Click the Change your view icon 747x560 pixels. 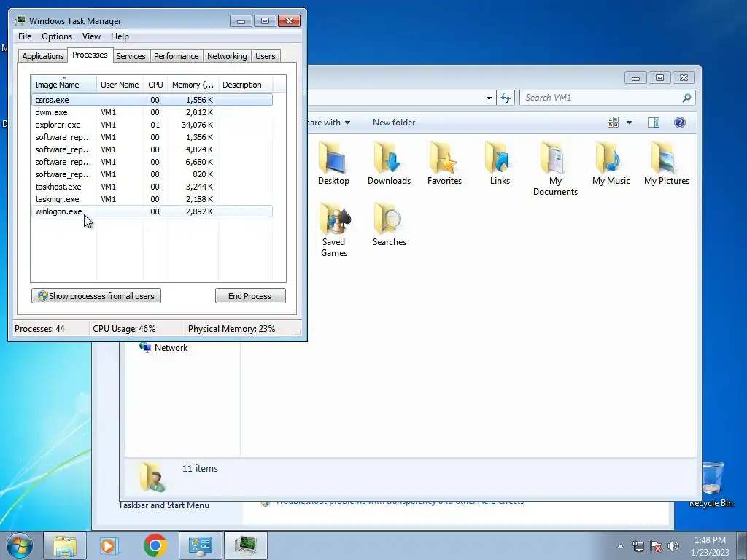point(613,122)
